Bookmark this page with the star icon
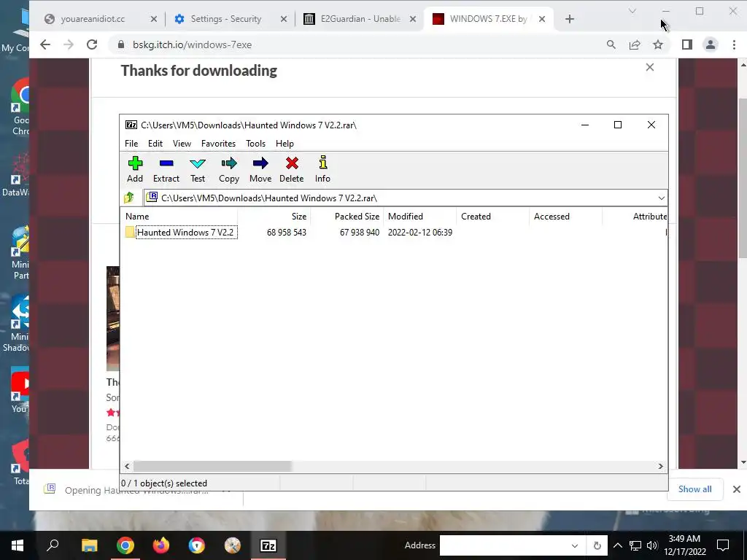747x560 pixels. click(x=658, y=44)
